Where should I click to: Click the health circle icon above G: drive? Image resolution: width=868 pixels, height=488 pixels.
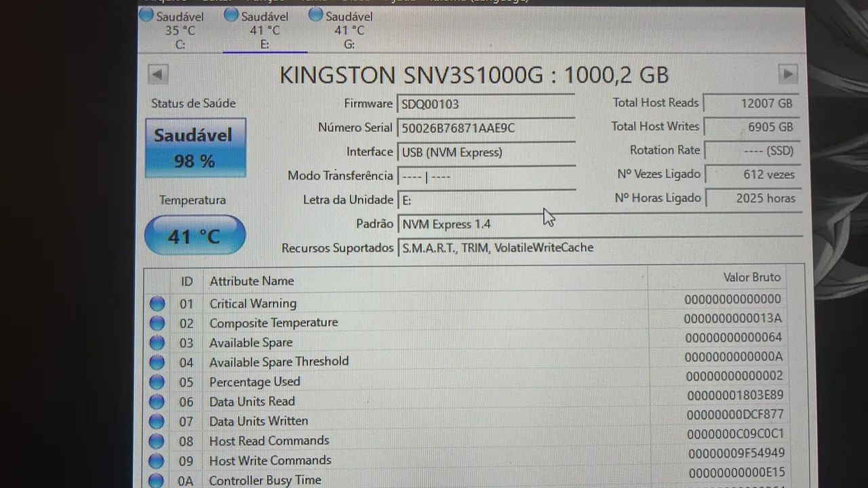click(315, 15)
